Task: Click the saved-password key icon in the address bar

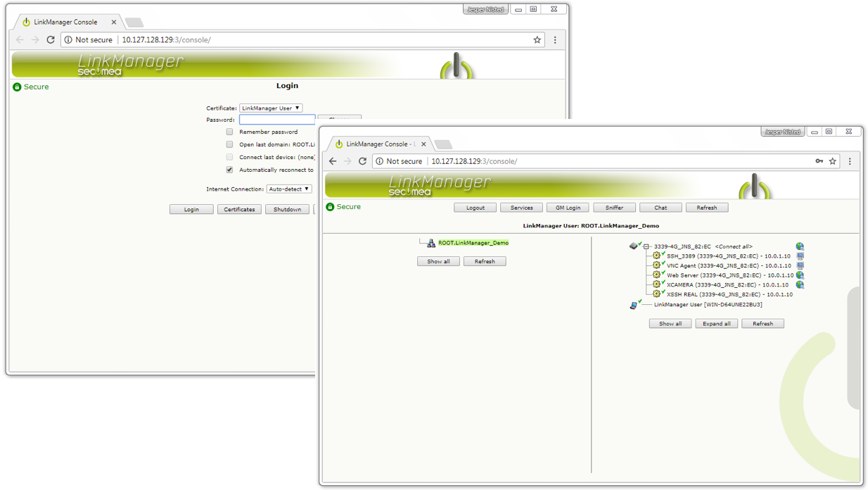Action: point(819,161)
